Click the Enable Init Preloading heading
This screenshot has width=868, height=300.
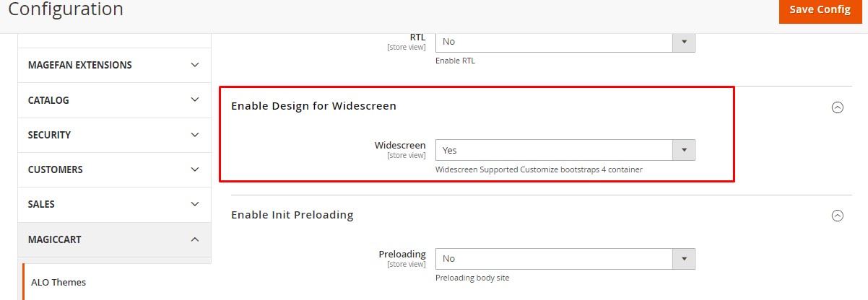pos(292,214)
